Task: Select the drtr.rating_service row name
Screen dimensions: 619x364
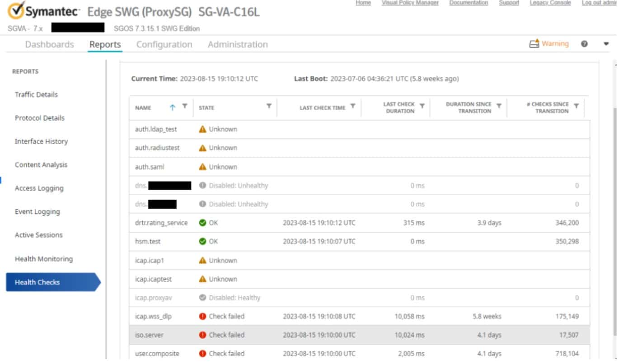Action: point(161,223)
